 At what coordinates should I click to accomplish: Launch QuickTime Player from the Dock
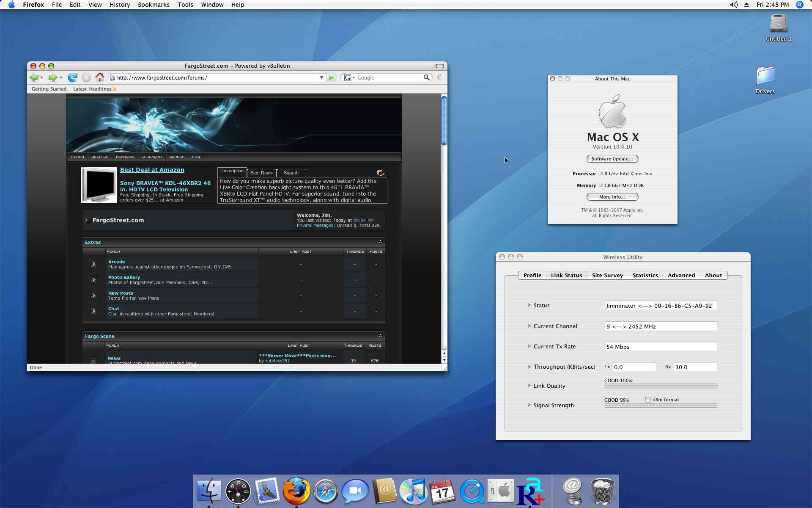point(472,491)
